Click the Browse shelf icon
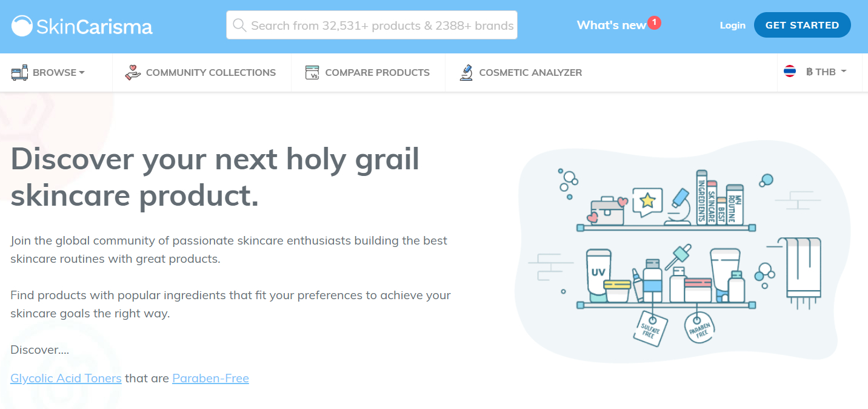Screen dimensions: 868x409 tap(19, 73)
